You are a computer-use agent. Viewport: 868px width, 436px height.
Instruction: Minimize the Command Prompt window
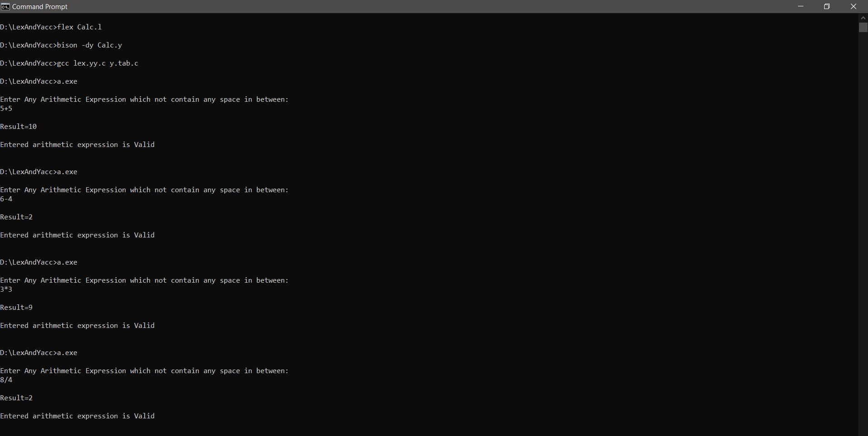(x=800, y=6)
